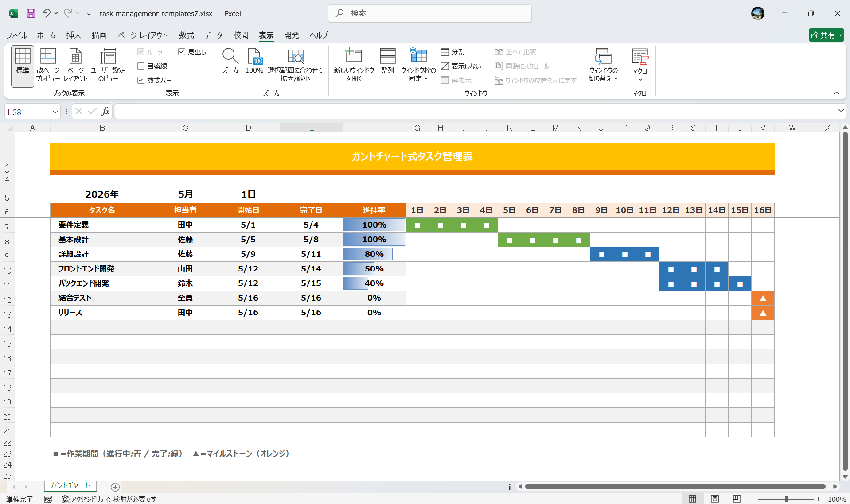Screen dimensions: 850x504
Task: Open the 共有 share dropdown
Action: pyautogui.click(x=827, y=35)
